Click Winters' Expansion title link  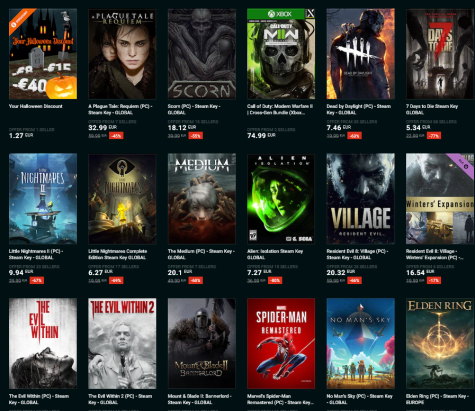435,254
